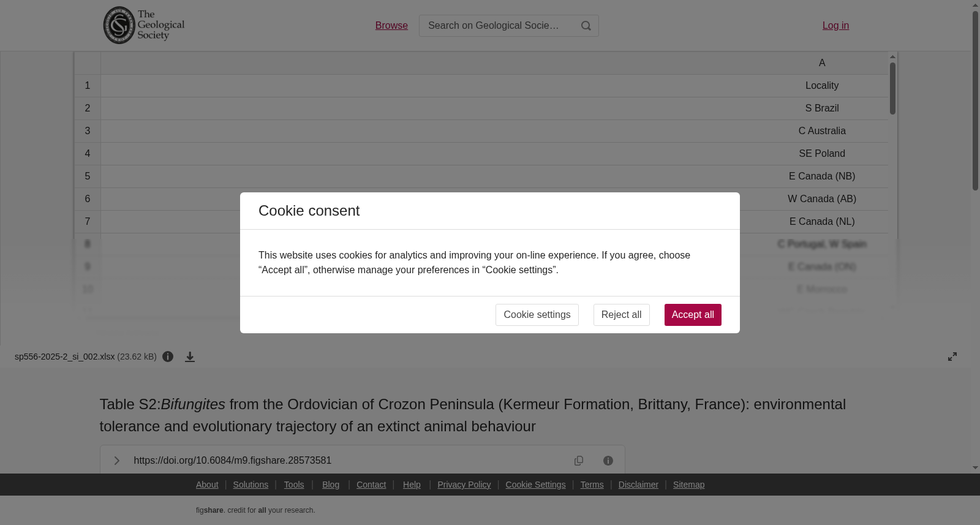Viewport: 980px width, 525px height.
Task: Accept all cookies
Action: tap(693, 315)
